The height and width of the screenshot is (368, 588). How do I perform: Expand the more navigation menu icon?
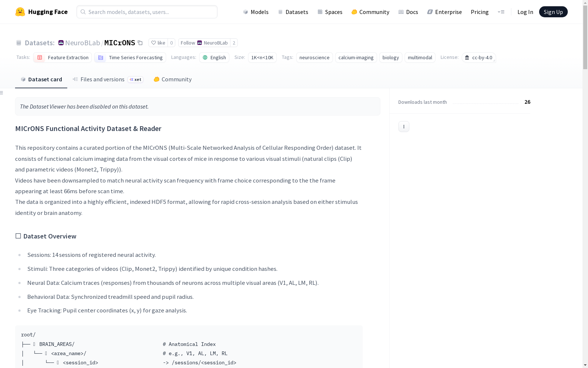pos(501,12)
